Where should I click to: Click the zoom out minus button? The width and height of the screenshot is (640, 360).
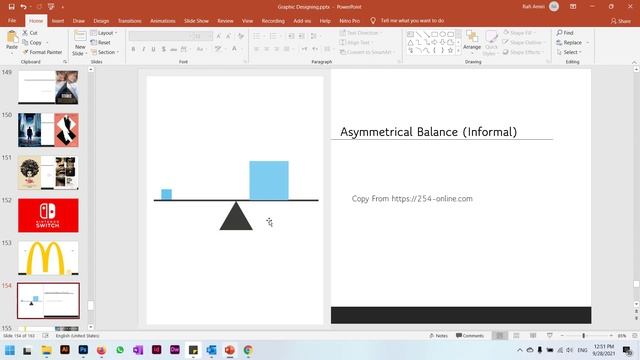(562, 336)
